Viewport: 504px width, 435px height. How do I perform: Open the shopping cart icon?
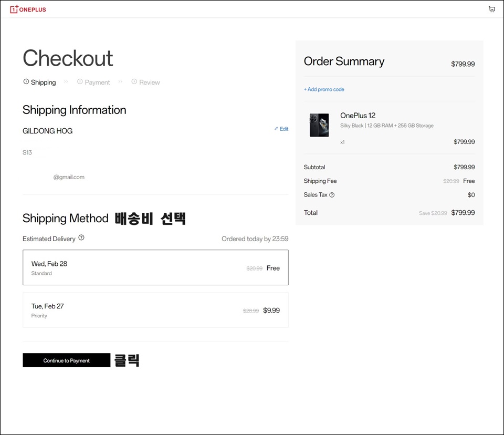[x=492, y=9]
